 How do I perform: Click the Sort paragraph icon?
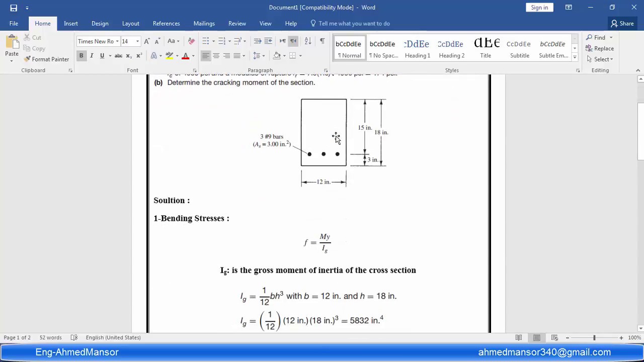pyautogui.click(x=308, y=41)
